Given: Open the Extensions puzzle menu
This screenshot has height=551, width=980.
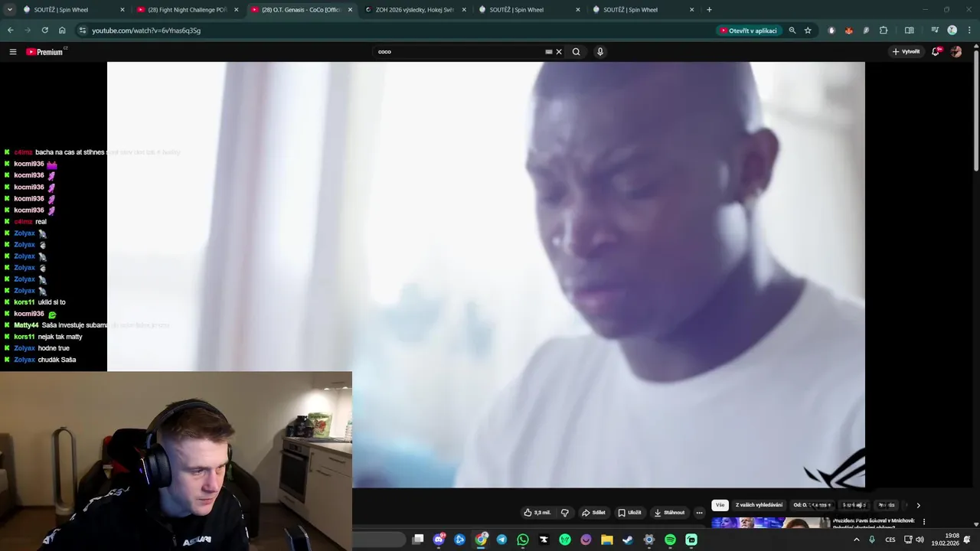Looking at the screenshot, I should 884,31.
